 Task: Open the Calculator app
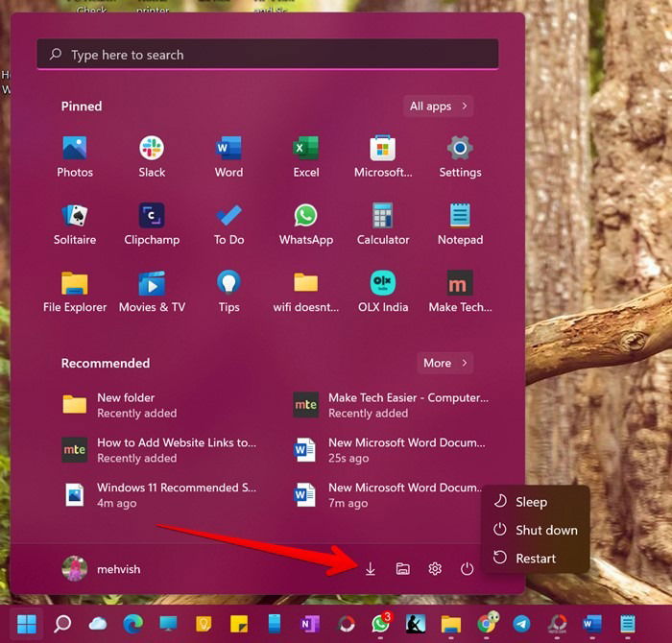pos(383,224)
